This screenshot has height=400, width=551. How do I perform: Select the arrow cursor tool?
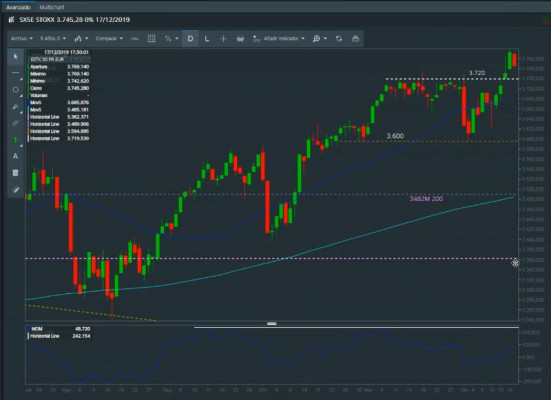coord(15,56)
